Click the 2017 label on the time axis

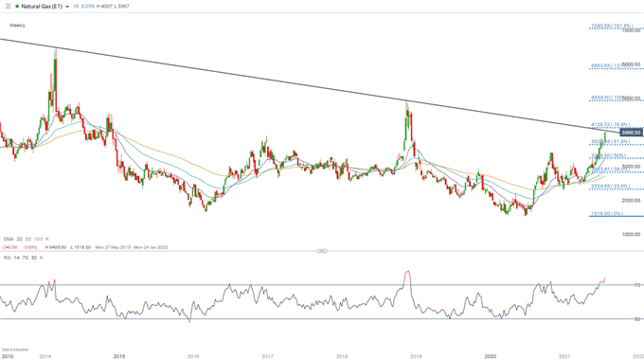point(267,356)
